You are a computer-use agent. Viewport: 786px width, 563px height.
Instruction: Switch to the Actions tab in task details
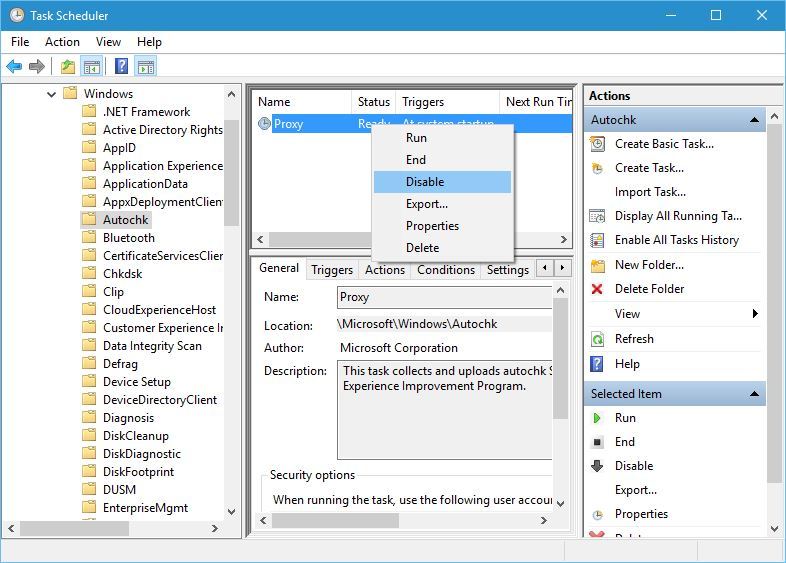384,270
